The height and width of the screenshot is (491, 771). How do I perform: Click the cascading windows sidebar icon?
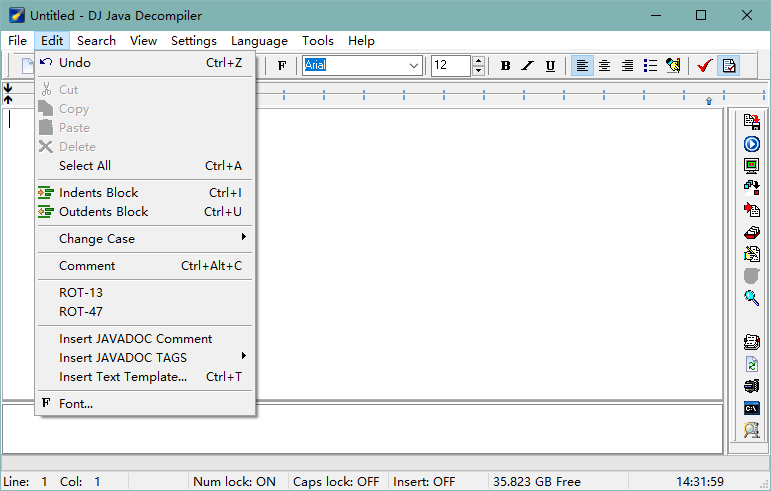pos(751,187)
